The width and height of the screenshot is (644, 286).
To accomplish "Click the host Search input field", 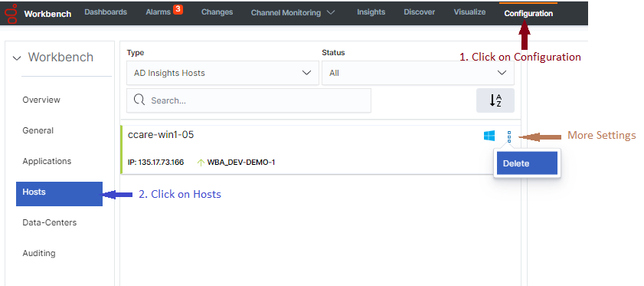I will click(248, 100).
